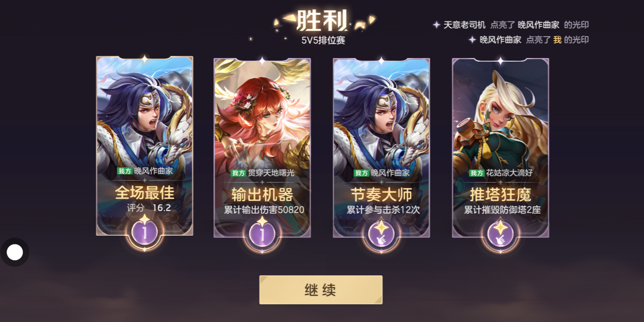Click player name 贯穿天地曙光
The image size is (644, 322).
coord(271,173)
